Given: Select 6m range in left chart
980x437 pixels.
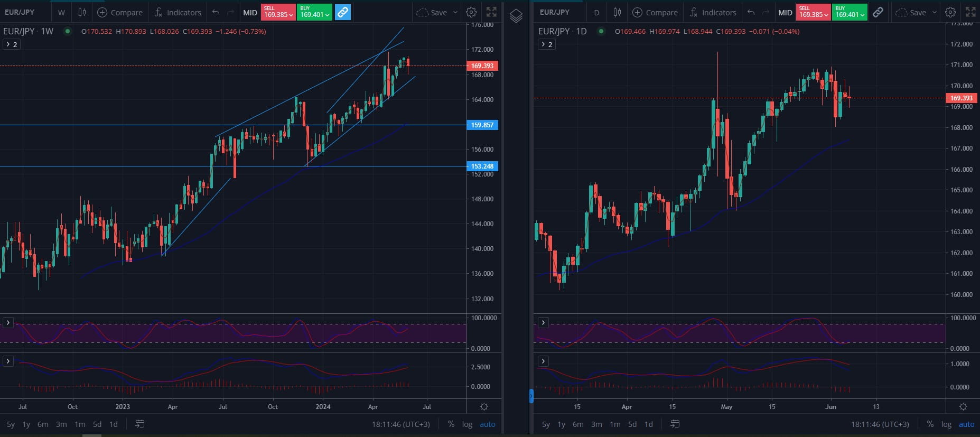Looking at the screenshot, I should (x=43, y=424).
